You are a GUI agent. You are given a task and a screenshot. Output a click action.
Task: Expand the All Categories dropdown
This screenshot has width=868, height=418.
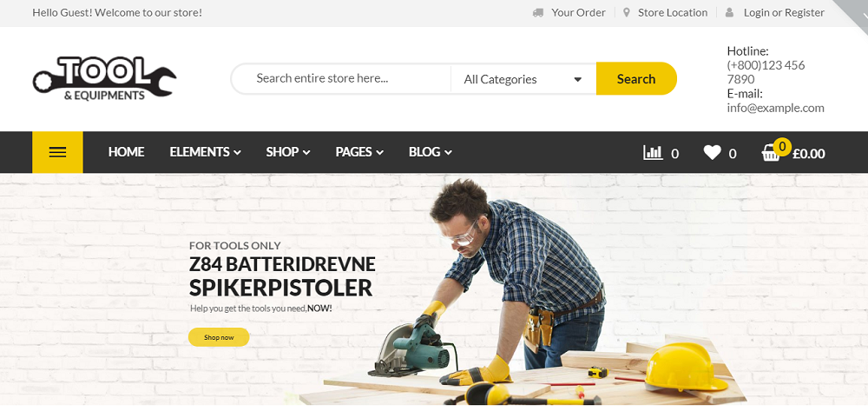coord(523,79)
